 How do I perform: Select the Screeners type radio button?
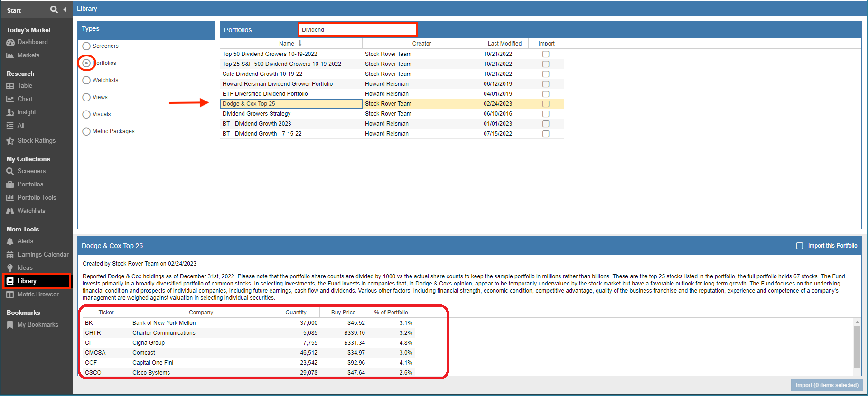(86, 46)
